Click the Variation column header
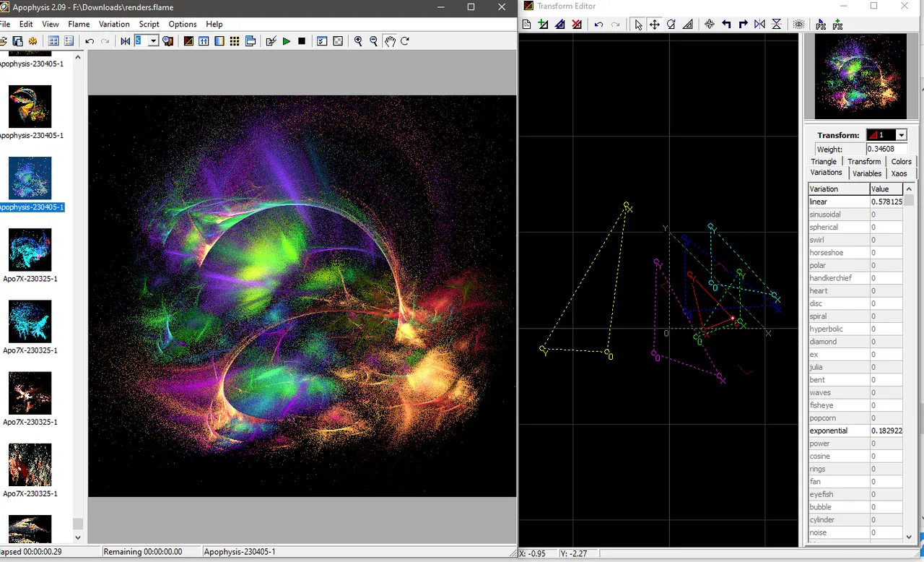 point(839,189)
